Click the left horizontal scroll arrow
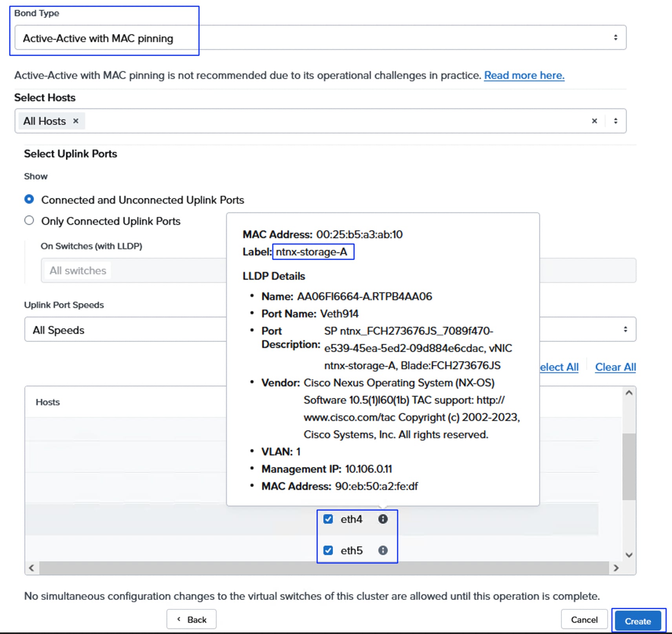 (x=31, y=568)
